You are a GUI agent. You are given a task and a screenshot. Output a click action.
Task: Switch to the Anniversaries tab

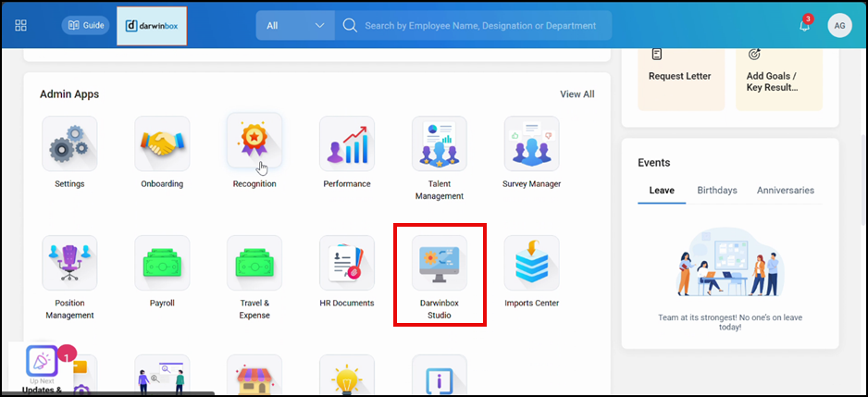786,191
